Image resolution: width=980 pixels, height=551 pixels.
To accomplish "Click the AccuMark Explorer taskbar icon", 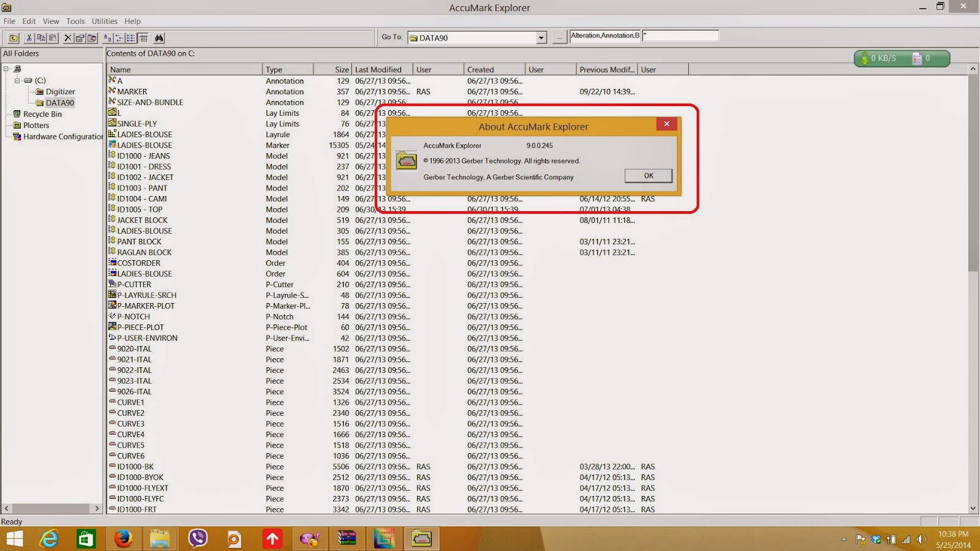I will pyautogui.click(x=421, y=539).
